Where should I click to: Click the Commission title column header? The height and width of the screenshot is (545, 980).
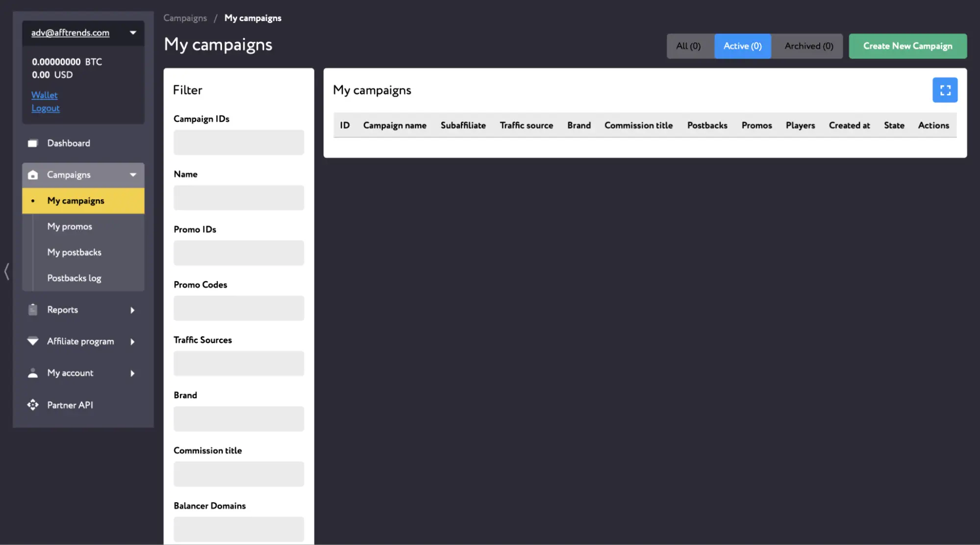[638, 126]
